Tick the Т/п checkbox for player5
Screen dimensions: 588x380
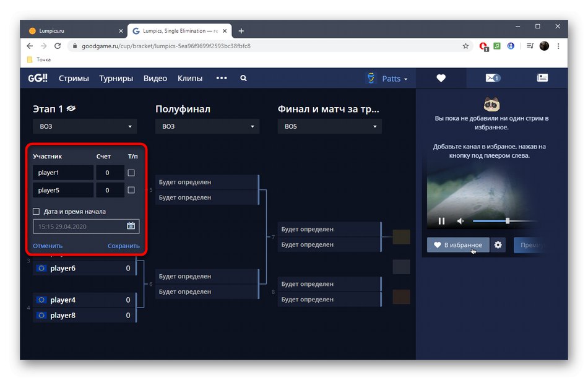point(131,190)
